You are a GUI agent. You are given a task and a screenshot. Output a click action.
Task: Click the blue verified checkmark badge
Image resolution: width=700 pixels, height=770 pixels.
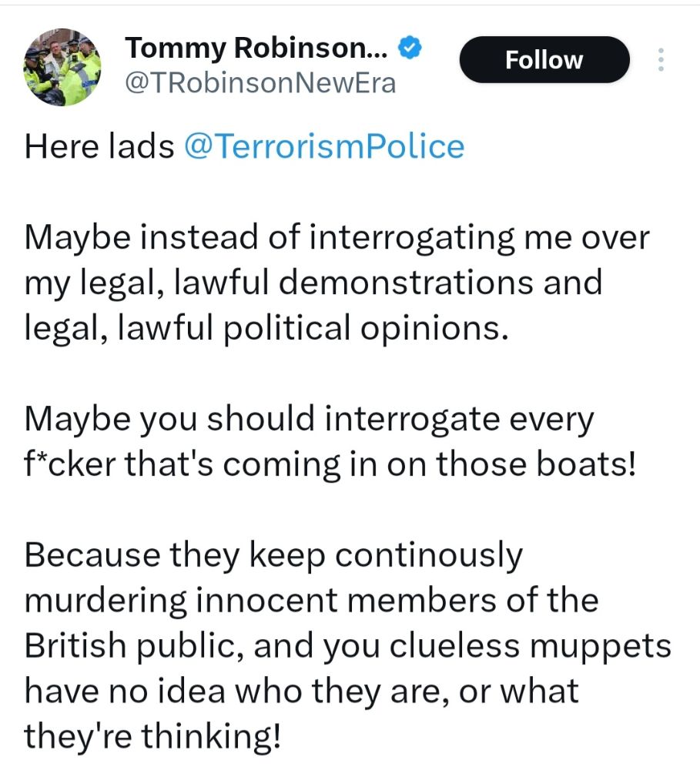pos(410,48)
